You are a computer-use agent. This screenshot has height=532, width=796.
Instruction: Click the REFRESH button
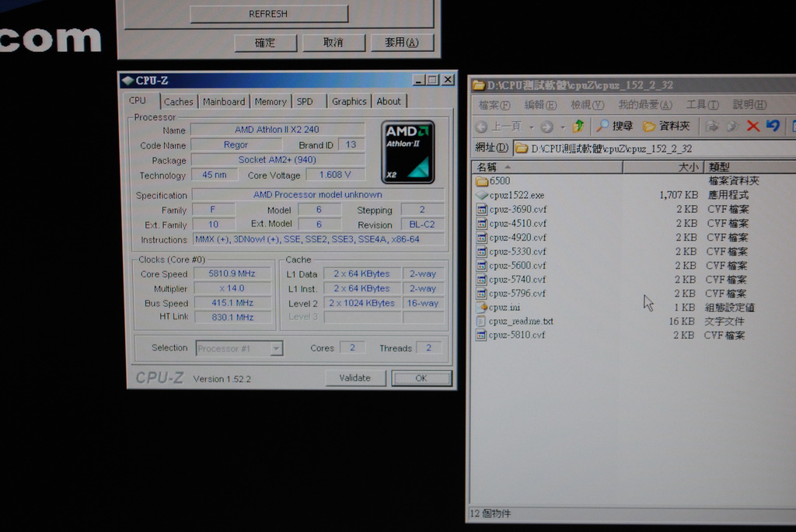[268, 14]
